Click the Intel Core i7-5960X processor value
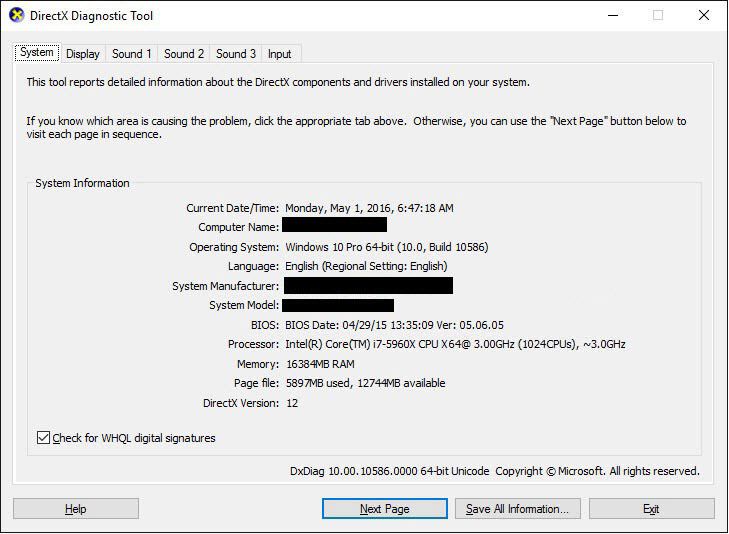Viewport: 729px width, 534px height. tap(455, 344)
